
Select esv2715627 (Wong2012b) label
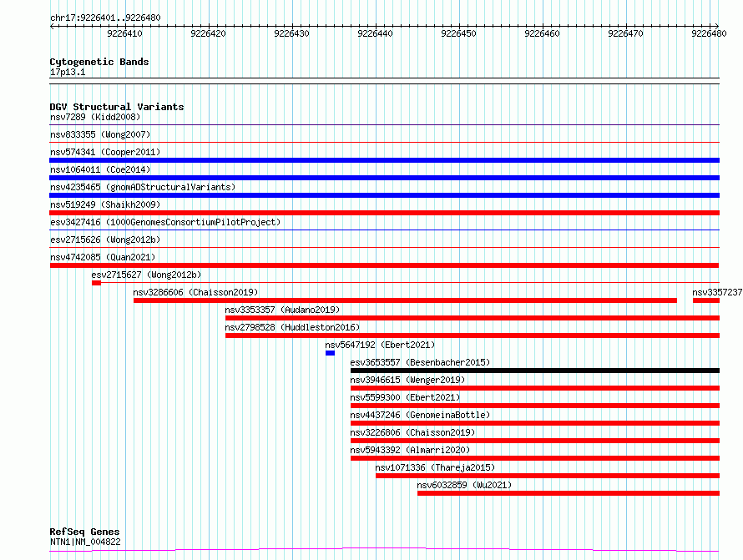[146, 275]
